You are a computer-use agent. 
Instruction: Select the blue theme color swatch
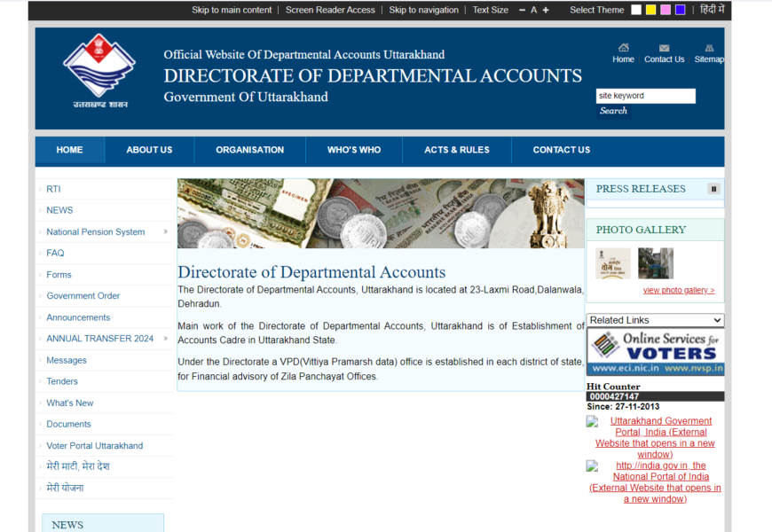[x=680, y=10]
